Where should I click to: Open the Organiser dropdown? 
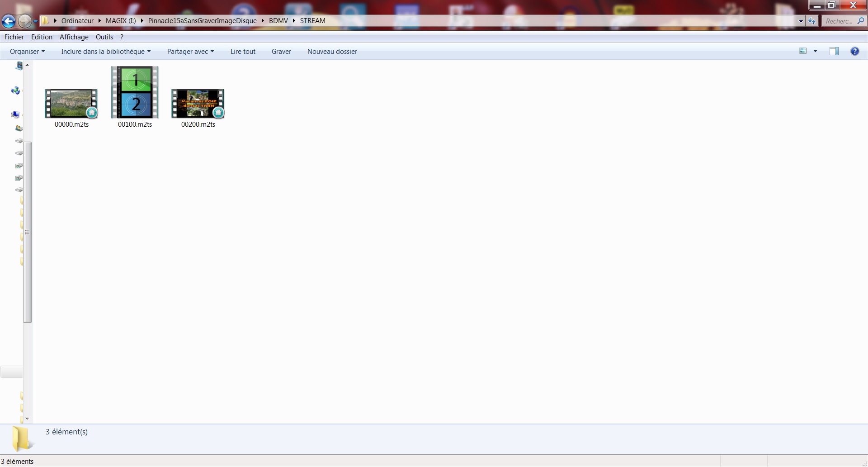[x=27, y=52]
